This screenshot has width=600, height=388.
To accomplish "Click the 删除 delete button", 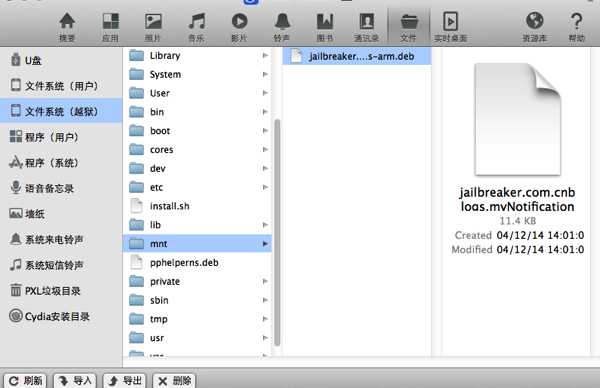I will (174, 380).
